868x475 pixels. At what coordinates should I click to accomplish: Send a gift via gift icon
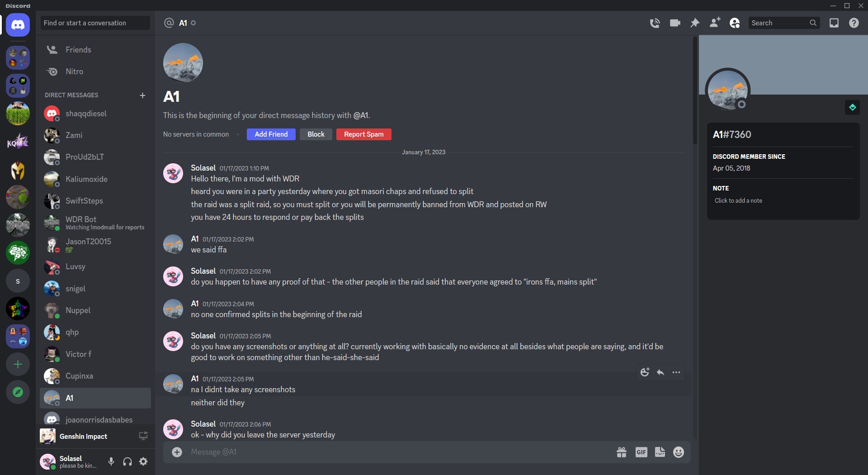point(622,452)
